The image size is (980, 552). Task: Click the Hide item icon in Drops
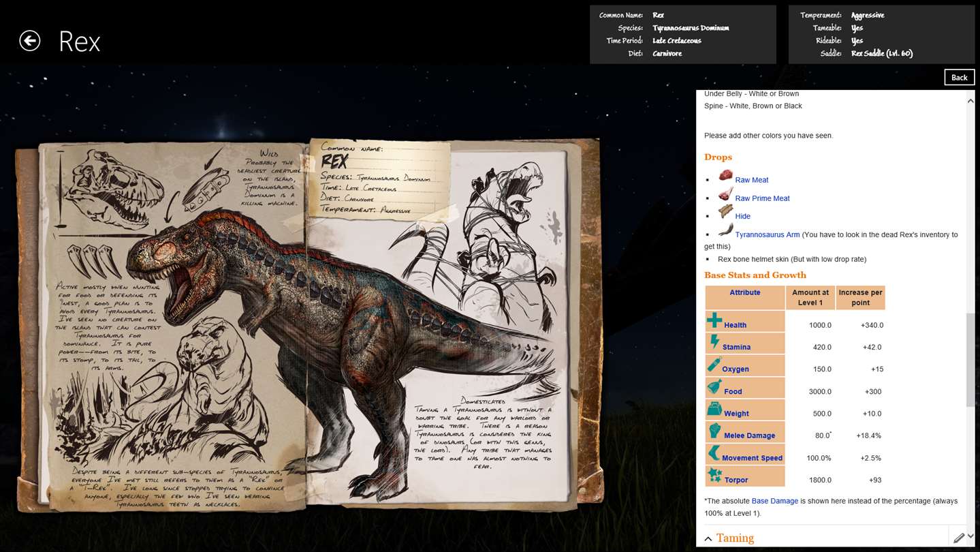(726, 212)
